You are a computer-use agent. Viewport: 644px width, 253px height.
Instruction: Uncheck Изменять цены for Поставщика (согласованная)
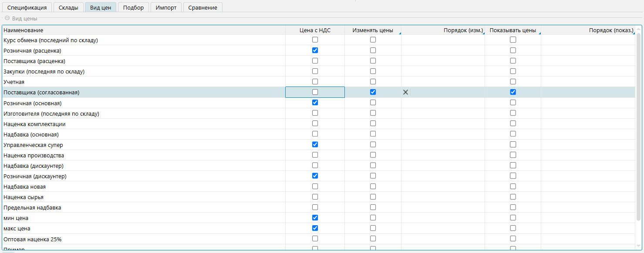click(x=373, y=92)
